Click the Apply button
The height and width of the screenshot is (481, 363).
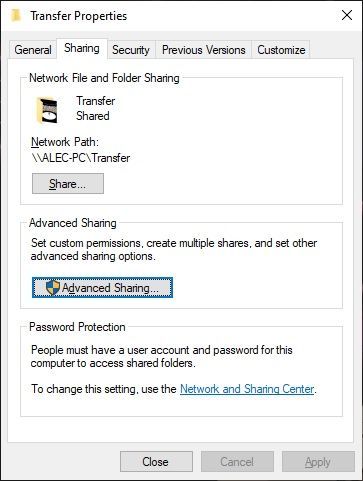pyautogui.click(x=318, y=462)
